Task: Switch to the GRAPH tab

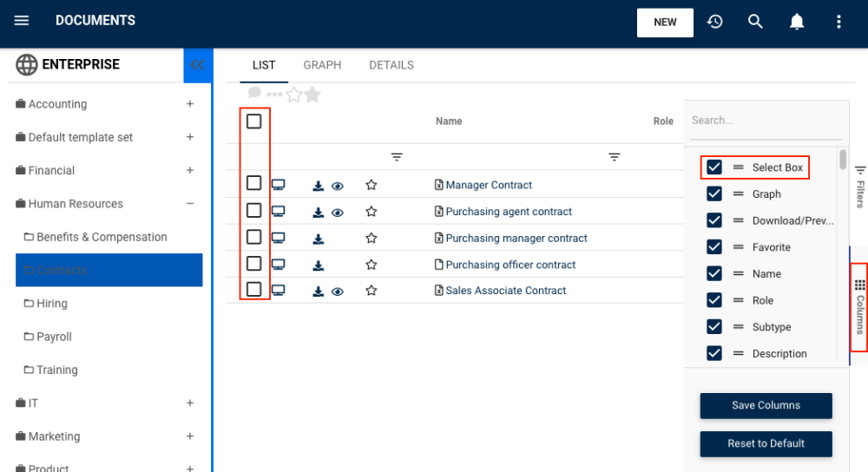Action: (322, 65)
